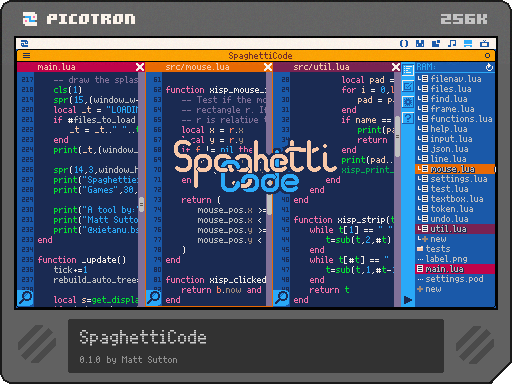
Task: Click the RAM: header label
Action: coord(426,67)
